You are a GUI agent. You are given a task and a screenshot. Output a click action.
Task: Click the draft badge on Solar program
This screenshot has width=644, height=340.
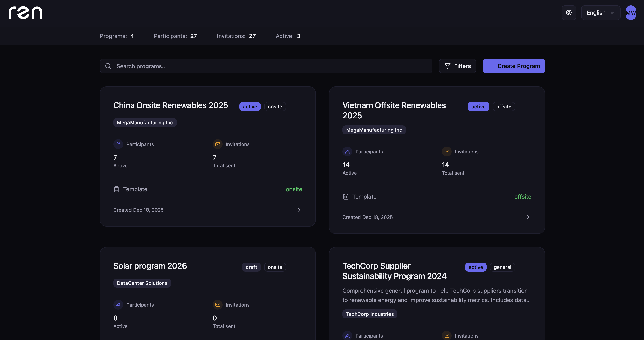coord(251,267)
